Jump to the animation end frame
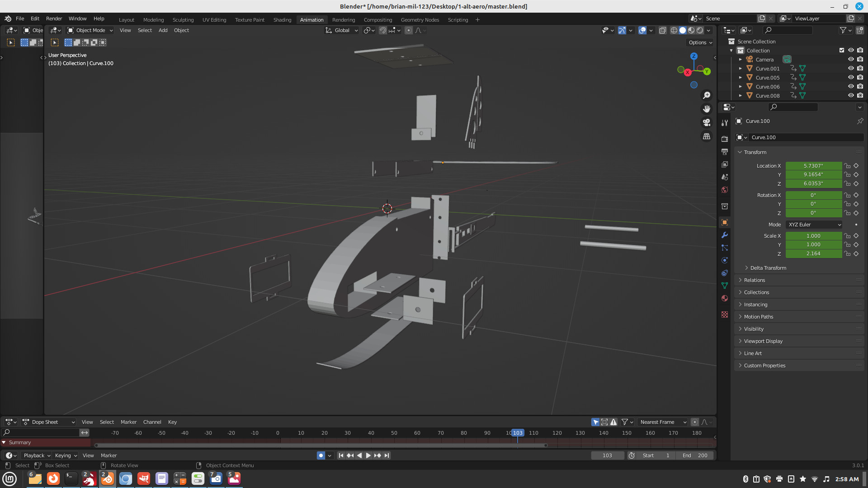 point(387,455)
